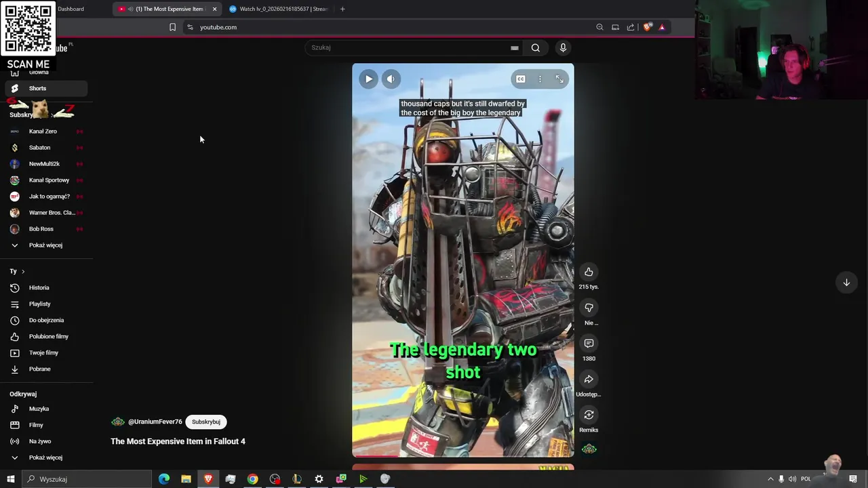The image size is (868, 488).
Task: Switch to the Dashboard browser tab
Action: click(71, 9)
